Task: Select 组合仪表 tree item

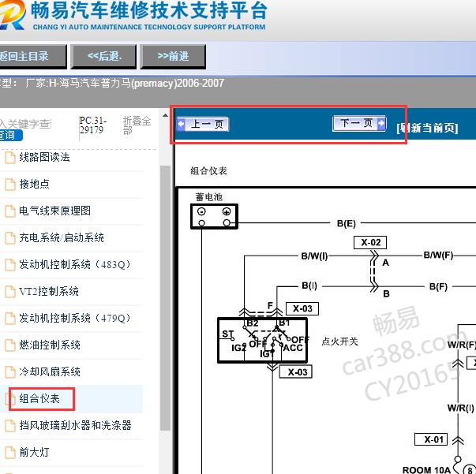Action: pyautogui.click(x=39, y=398)
